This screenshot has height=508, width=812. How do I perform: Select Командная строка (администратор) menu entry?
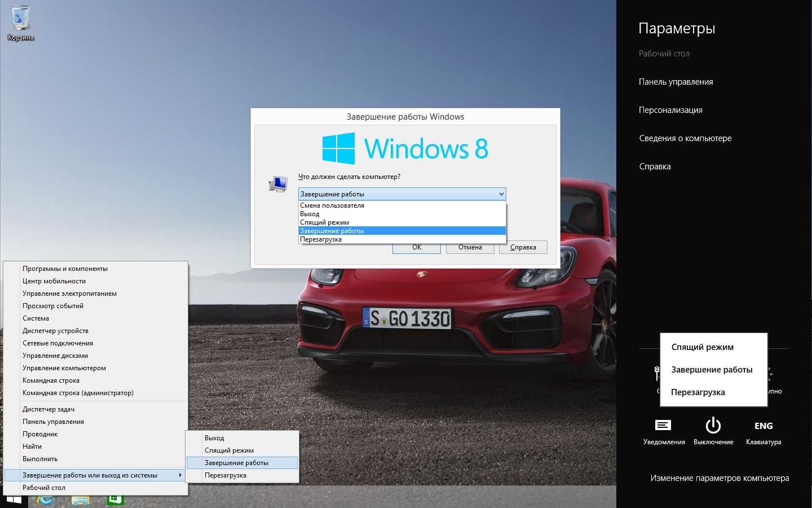point(78,393)
